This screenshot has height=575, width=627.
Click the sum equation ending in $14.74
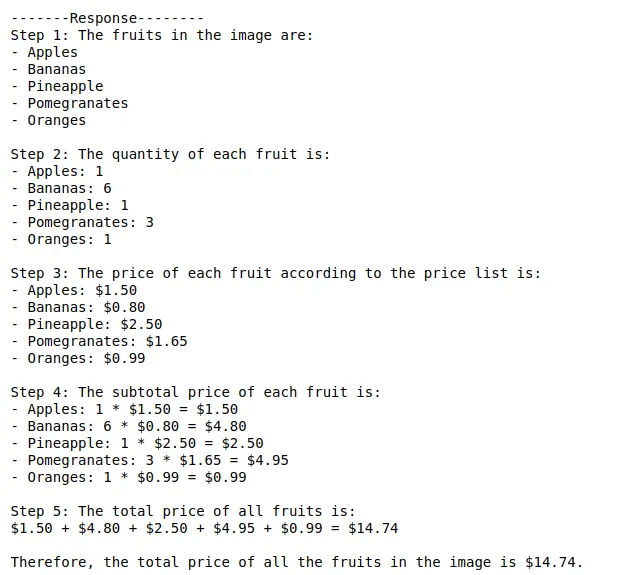pos(204,528)
